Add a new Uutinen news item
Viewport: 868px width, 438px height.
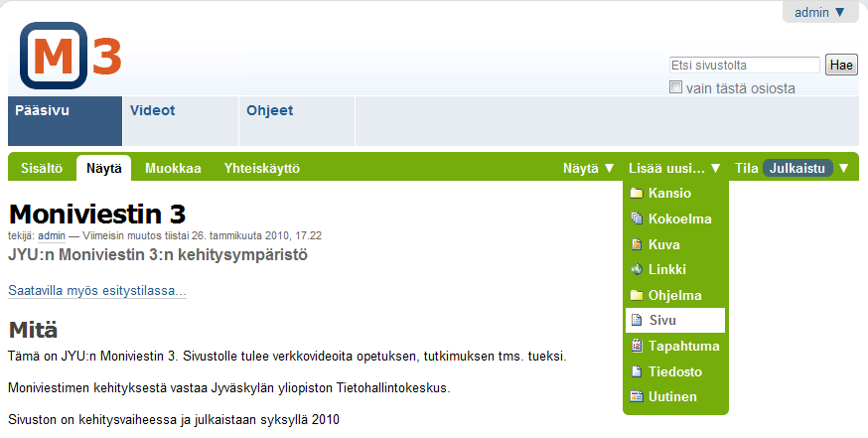674,397
